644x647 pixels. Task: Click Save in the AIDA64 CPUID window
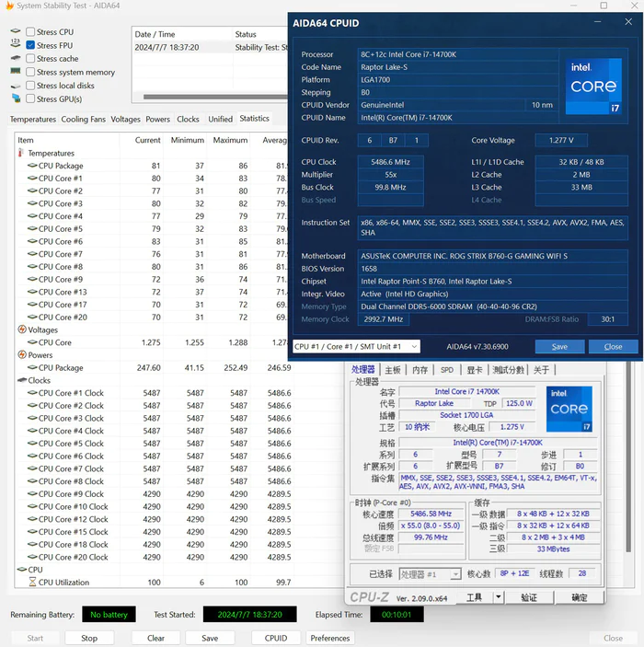pos(559,347)
